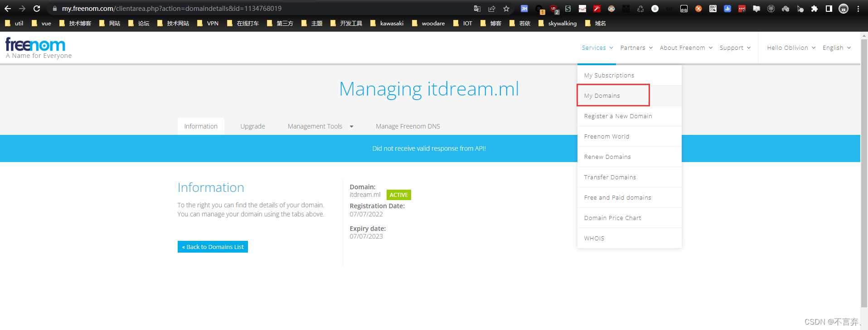Viewport: 868px width, 330px height.
Task: Open the 域名 bookmarks folder
Action: click(x=595, y=23)
